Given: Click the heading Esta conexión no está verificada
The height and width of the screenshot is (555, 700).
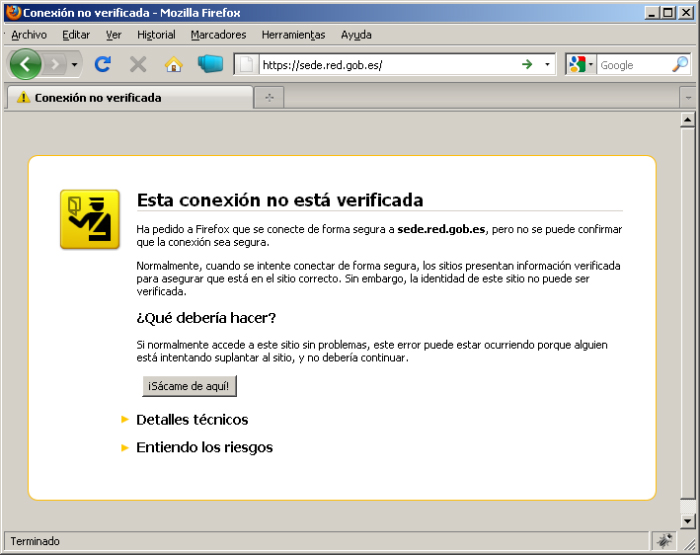Looking at the screenshot, I should 280,200.
